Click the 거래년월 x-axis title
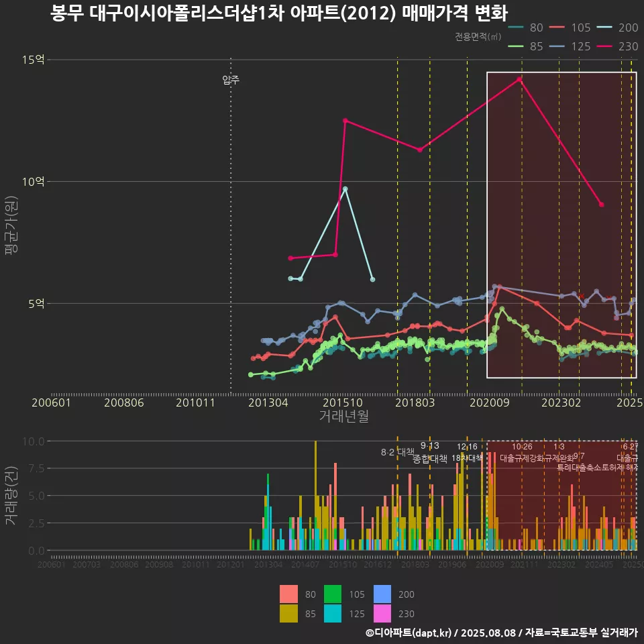This screenshot has height=644, width=644. point(343,416)
